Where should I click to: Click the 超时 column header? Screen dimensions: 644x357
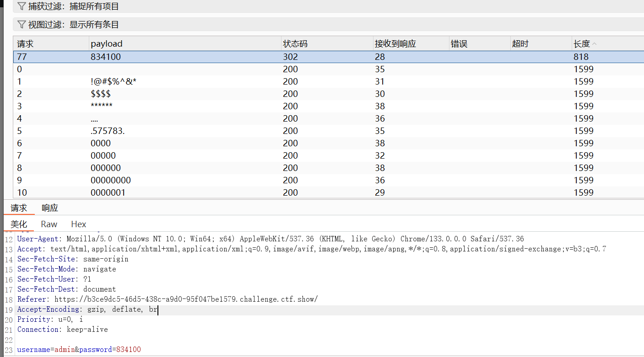(520, 44)
